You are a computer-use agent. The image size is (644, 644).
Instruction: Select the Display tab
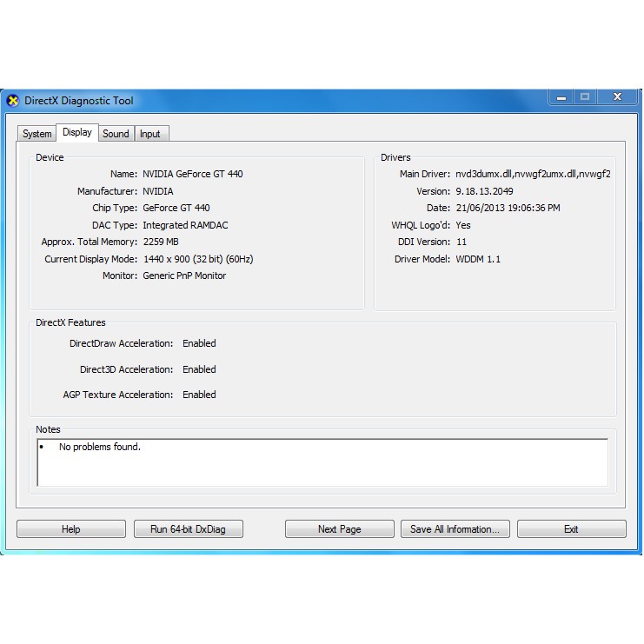(x=77, y=133)
